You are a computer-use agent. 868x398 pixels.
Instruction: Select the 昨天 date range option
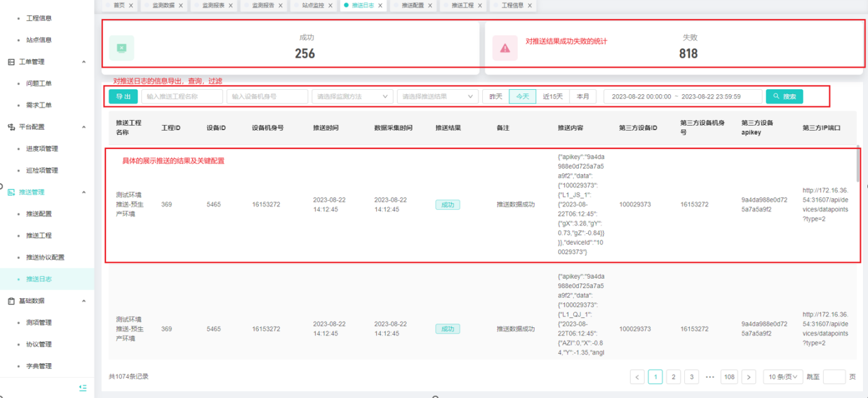click(x=496, y=97)
